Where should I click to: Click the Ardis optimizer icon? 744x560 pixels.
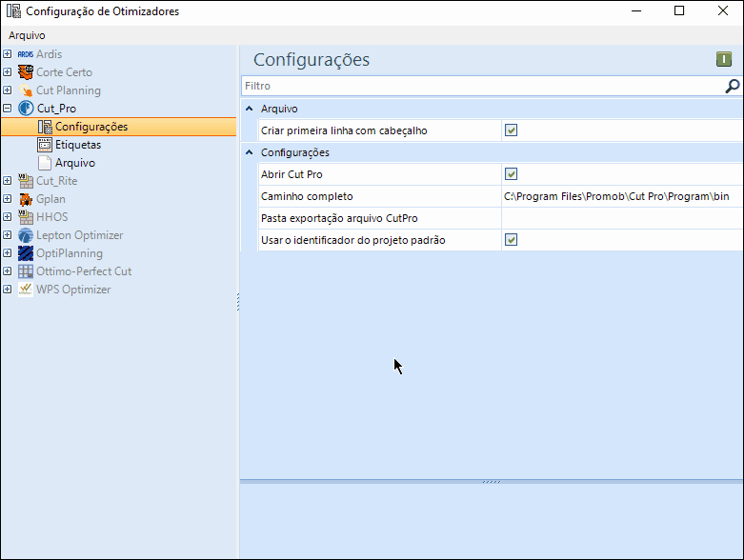click(26, 54)
